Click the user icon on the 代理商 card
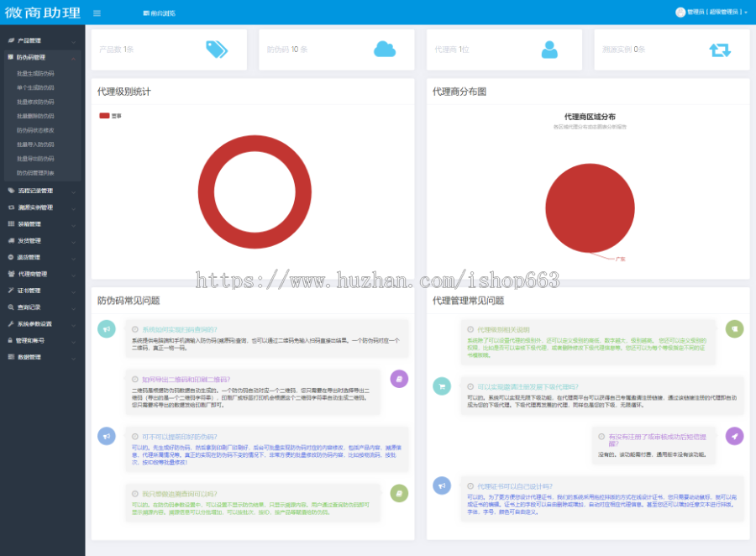Screen dimensions: 756x556 click(x=549, y=50)
